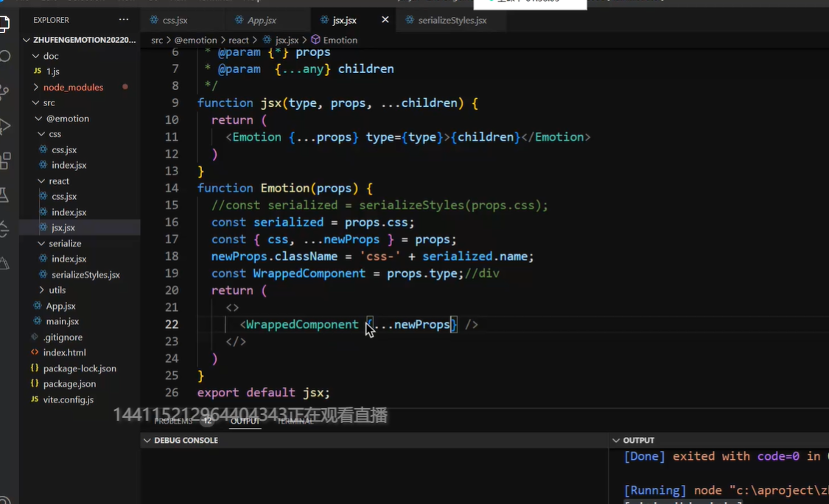This screenshot has height=504, width=829.
Task: Open the Explorer view in activity bar
Action: point(4,24)
